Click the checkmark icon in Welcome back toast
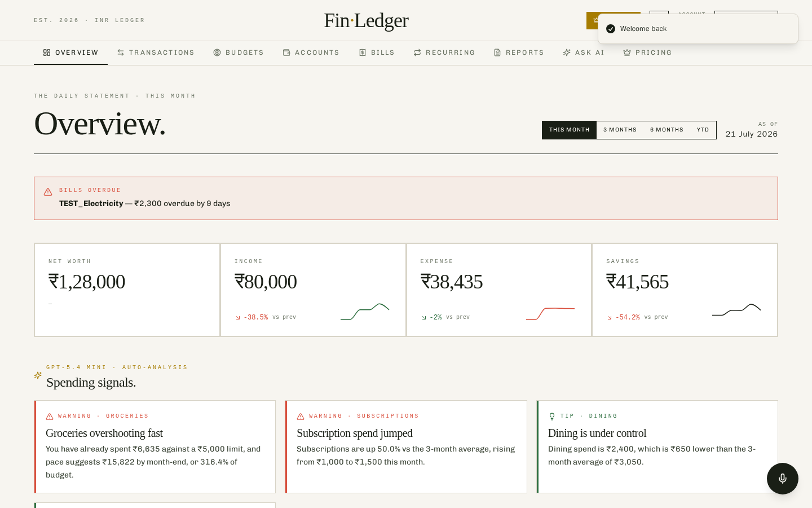This screenshot has height=508, width=812. pos(611,29)
